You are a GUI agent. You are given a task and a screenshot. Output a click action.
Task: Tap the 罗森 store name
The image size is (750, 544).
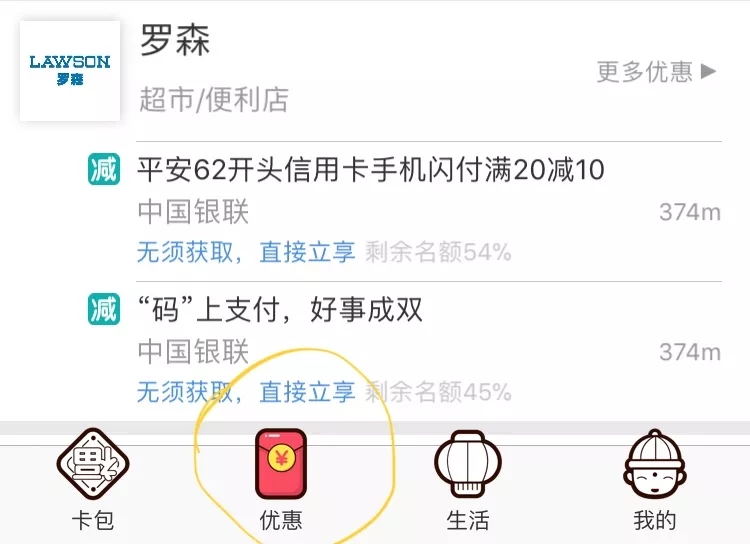175,40
